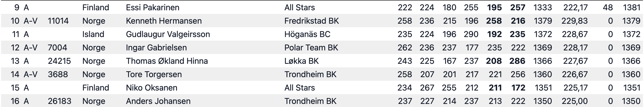Image resolution: width=644 pixels, height=107 pixels.
Task: Select Thomas Økland Hinna's row
Action: click(x=322, y=61)
